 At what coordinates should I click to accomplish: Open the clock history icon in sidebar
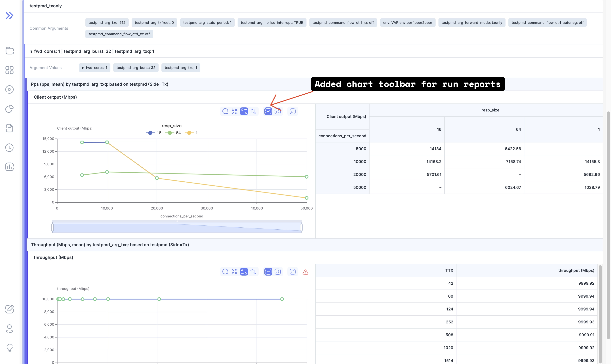click(9, 148)
